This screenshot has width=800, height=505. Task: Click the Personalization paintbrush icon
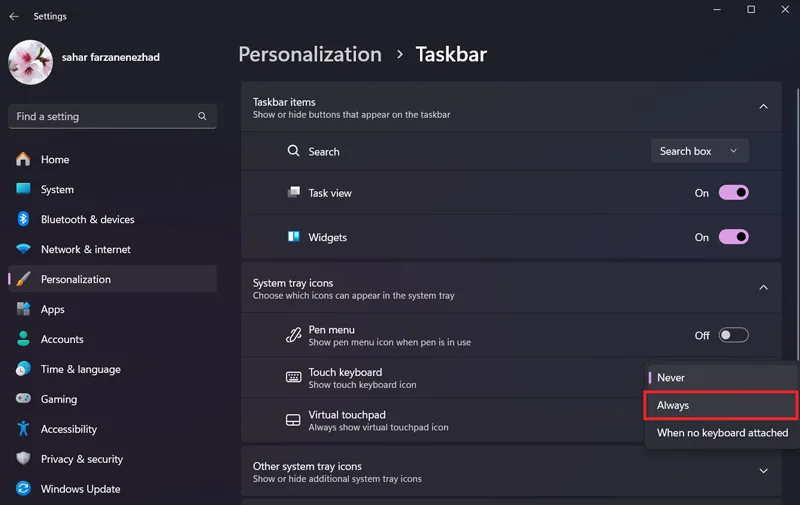tap(23, 279)
